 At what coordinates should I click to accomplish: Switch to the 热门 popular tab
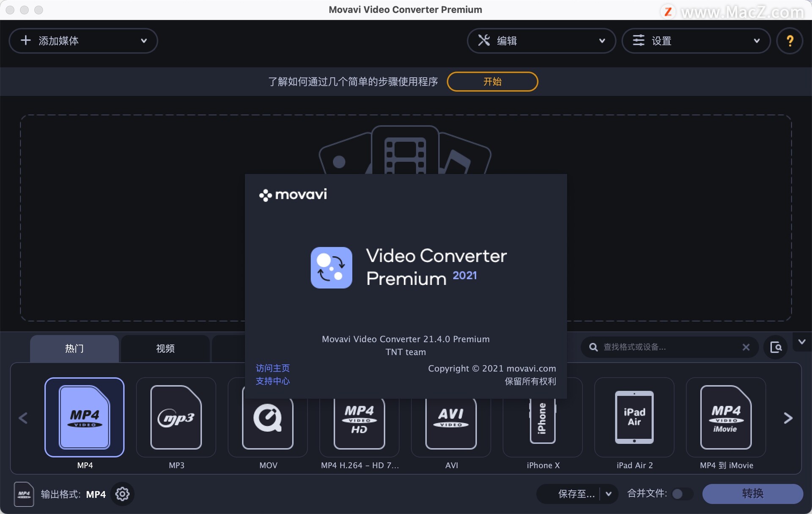click(74, 348)
